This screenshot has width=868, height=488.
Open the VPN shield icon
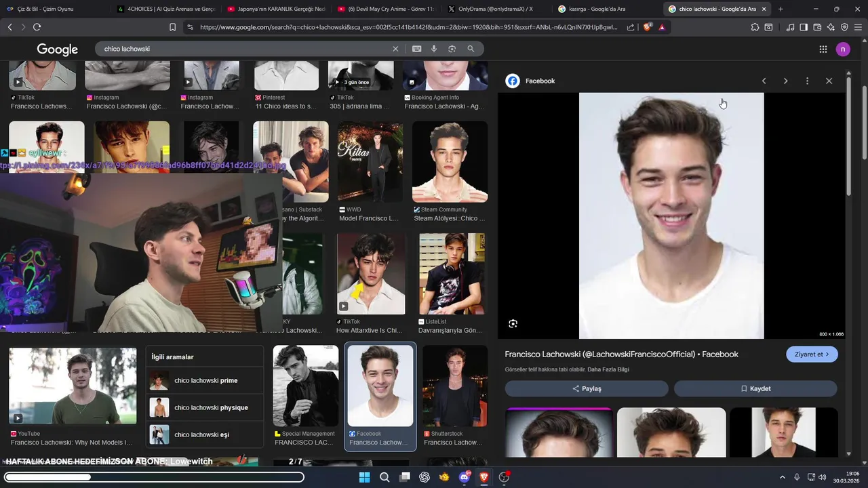click(x=844, y=27)
